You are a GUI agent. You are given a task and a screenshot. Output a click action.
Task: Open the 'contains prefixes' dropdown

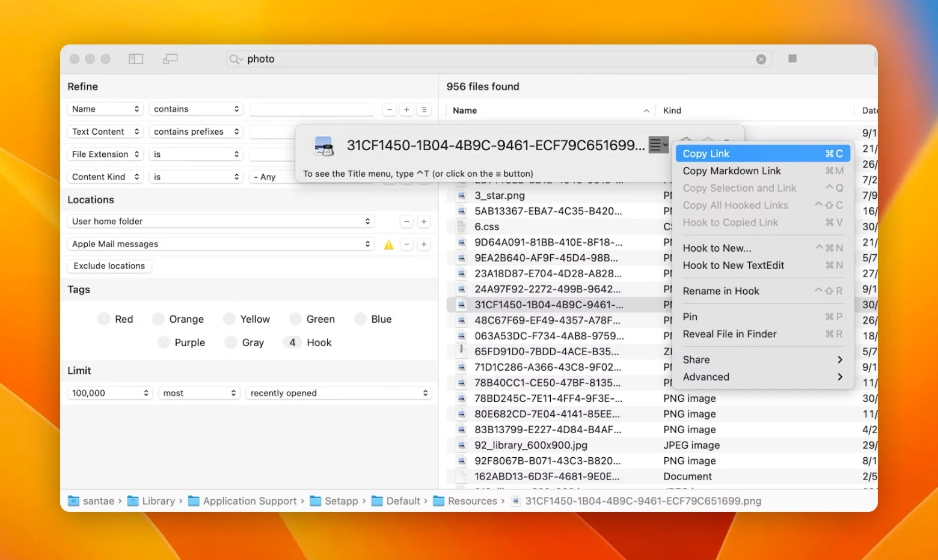(196, 132)
